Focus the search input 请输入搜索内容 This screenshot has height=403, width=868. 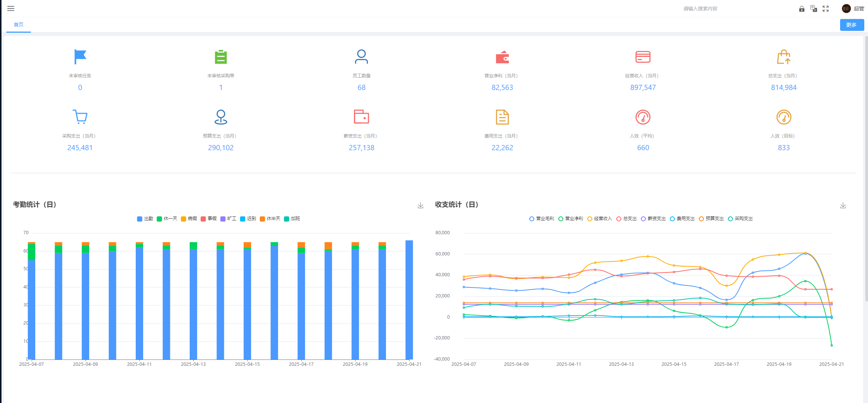tap(700, 9)
